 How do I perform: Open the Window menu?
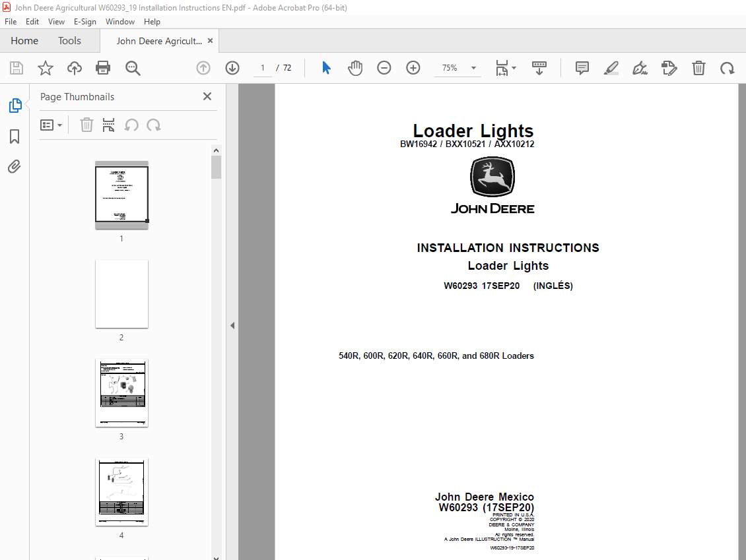pyautogui.click(x=120, y=21)
